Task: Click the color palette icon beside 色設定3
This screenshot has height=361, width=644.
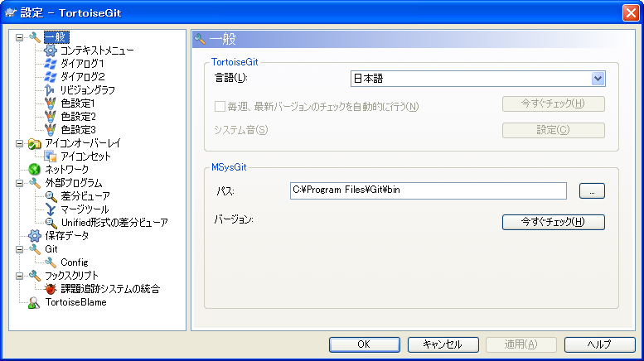Action: (51, 130)
